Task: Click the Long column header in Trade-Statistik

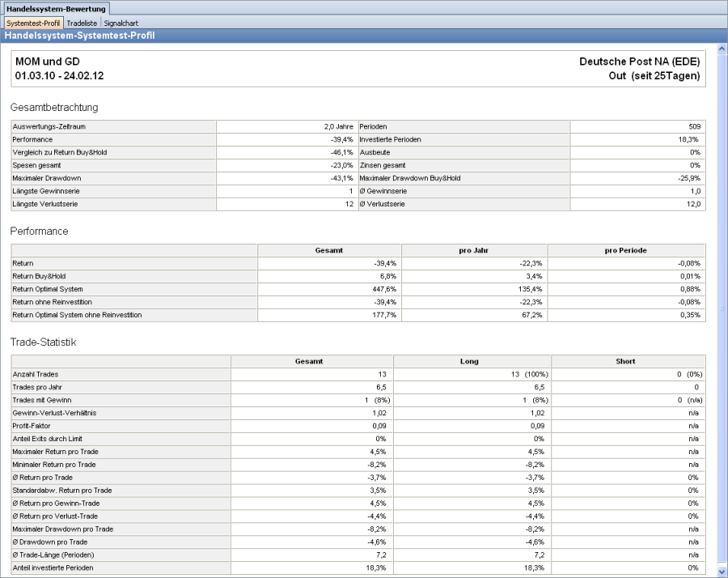Action: (x=472, y=361)
